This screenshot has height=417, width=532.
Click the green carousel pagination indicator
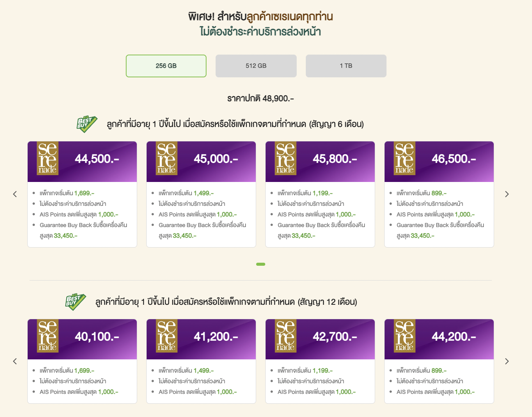(261, 264)
